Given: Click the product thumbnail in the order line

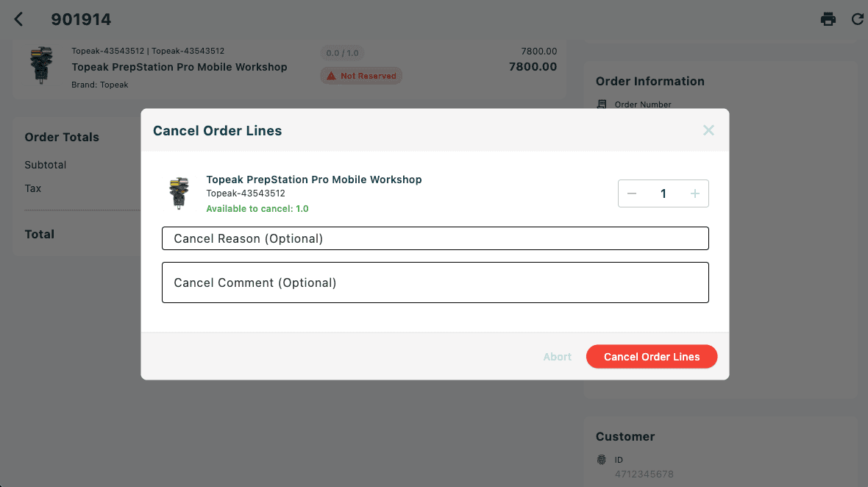Looking at the screenshot, I should (41, 65).
